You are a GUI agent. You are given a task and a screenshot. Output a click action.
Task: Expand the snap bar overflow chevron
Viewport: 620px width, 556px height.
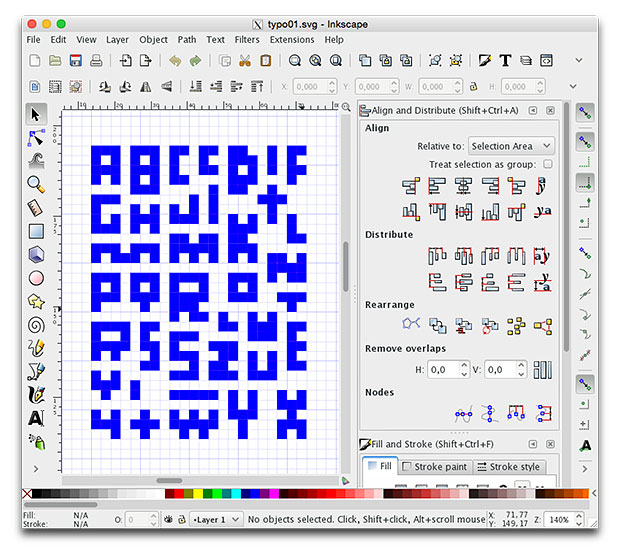(585, 469)
